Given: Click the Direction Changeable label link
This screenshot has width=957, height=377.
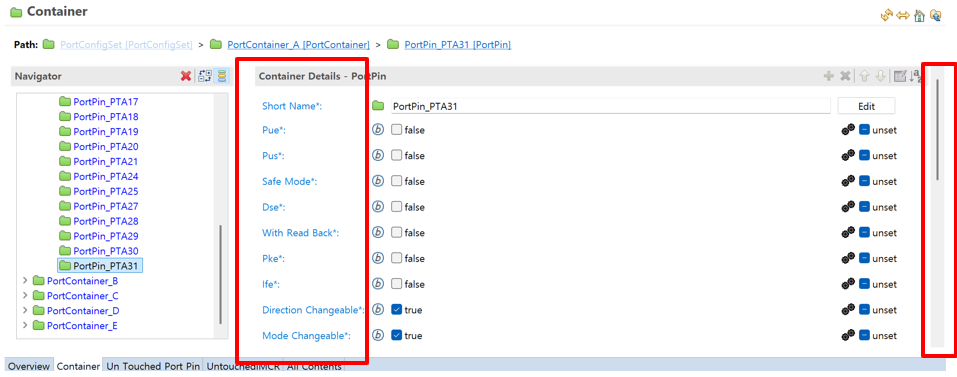Looking at the screenshot, I should [313, 310].
